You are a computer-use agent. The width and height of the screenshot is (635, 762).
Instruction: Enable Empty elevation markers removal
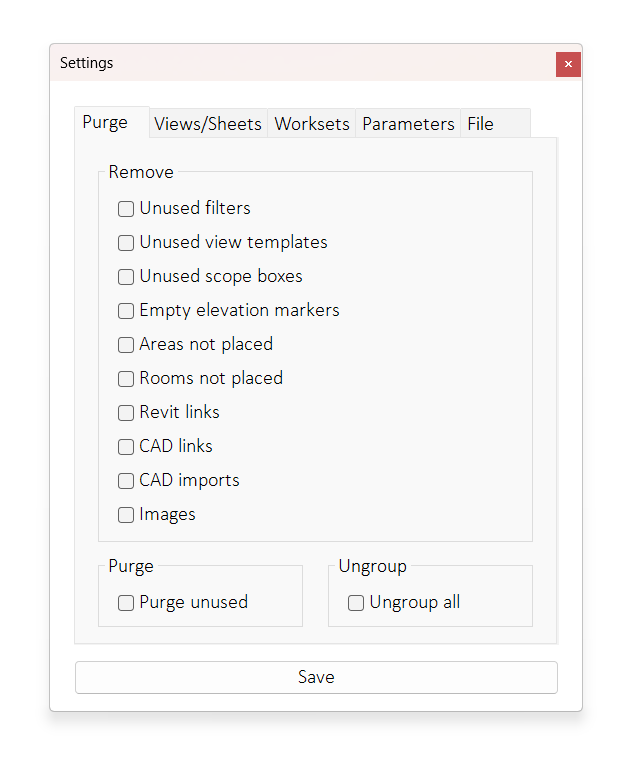[126, 311]
